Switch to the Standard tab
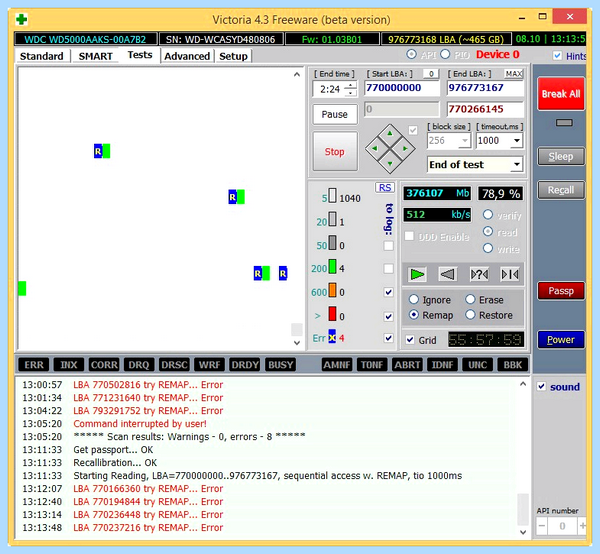600x554 pixels. tap(42, 56)
